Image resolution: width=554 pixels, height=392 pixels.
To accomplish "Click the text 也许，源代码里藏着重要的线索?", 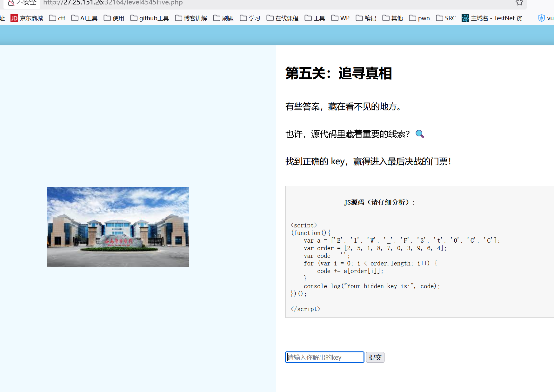I will pyautogui.click(x=348, y=134).
